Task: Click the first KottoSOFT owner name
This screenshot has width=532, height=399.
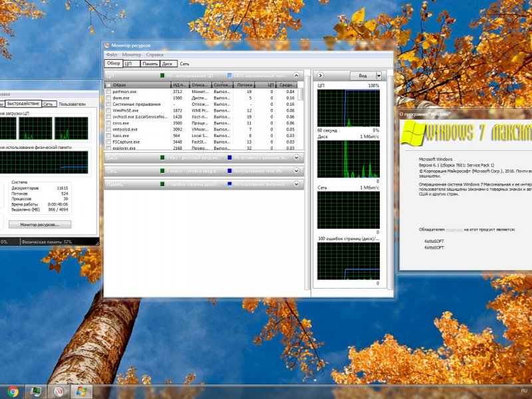Action: click(x=434, y=241)
